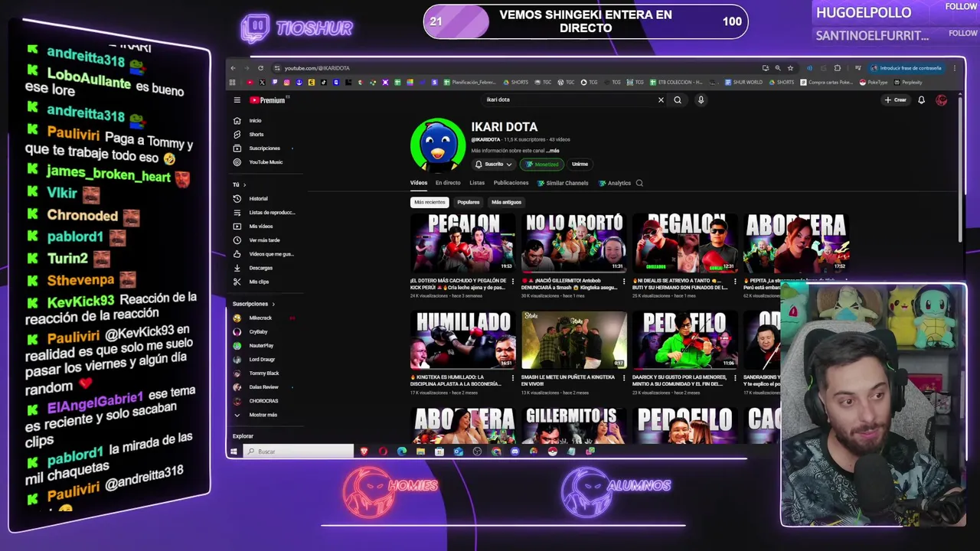980x551 pixels.
Task: Search within the IKARI DOTA channel
Action: [x=639, y=184]
